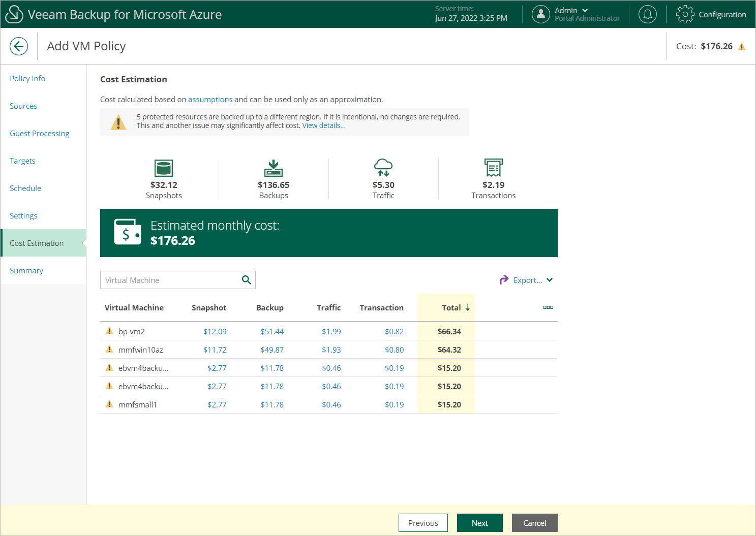The height and width of the screenshot is (536, 756).
Task: Go to Policy Info step
Action: 27,78
